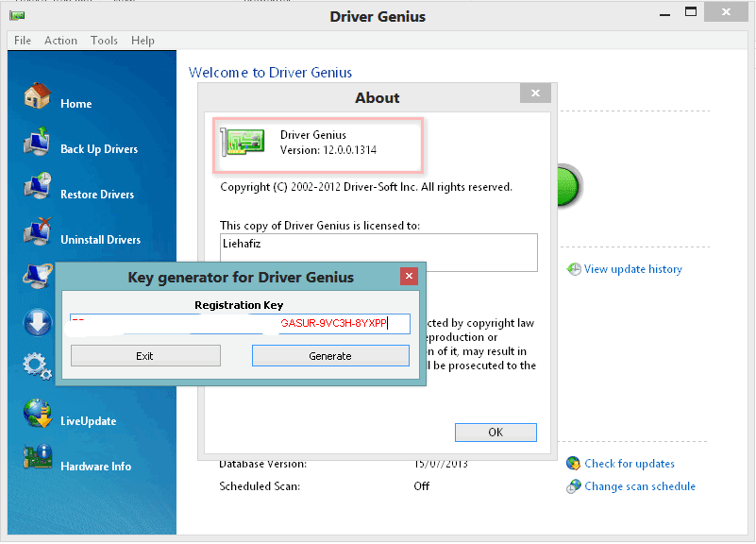Select LiveUpdate label in sidebar
The height and width of the screenshot is (544, 756).
(88, 421)
